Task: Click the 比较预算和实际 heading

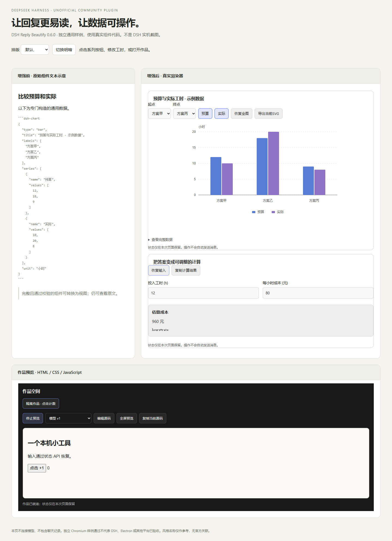Action: click(x=37, y=96)
